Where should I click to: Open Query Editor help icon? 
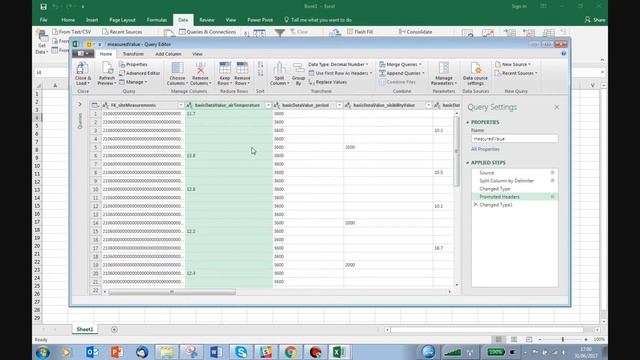click(564, 53)
